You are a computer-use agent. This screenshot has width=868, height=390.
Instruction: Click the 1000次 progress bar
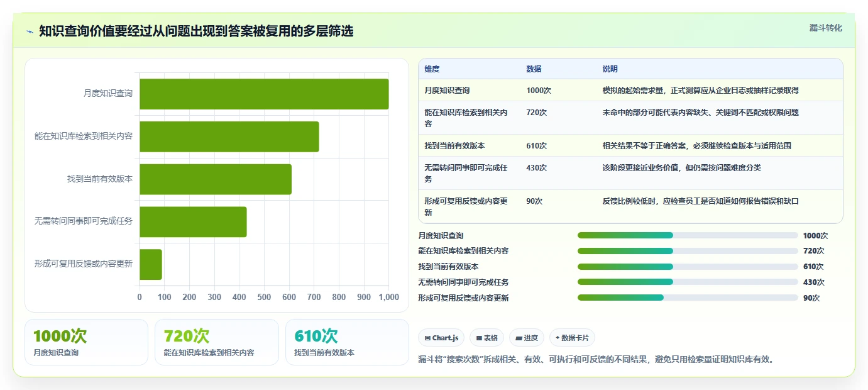(688, 235)
